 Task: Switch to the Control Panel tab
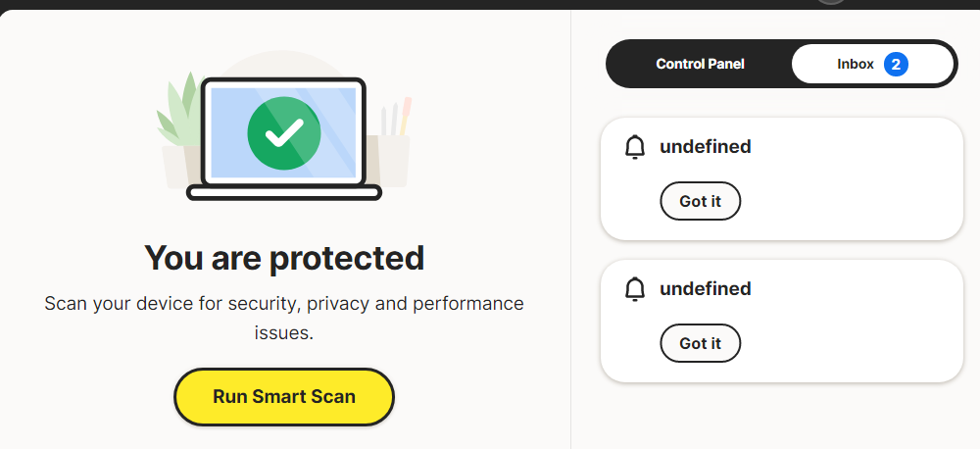coord(700,64)
